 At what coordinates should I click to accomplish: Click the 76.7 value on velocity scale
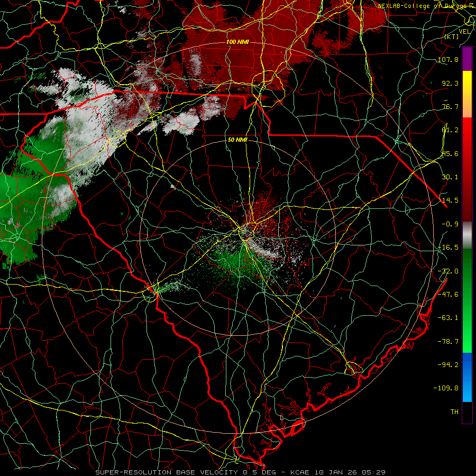pos(450,106)
